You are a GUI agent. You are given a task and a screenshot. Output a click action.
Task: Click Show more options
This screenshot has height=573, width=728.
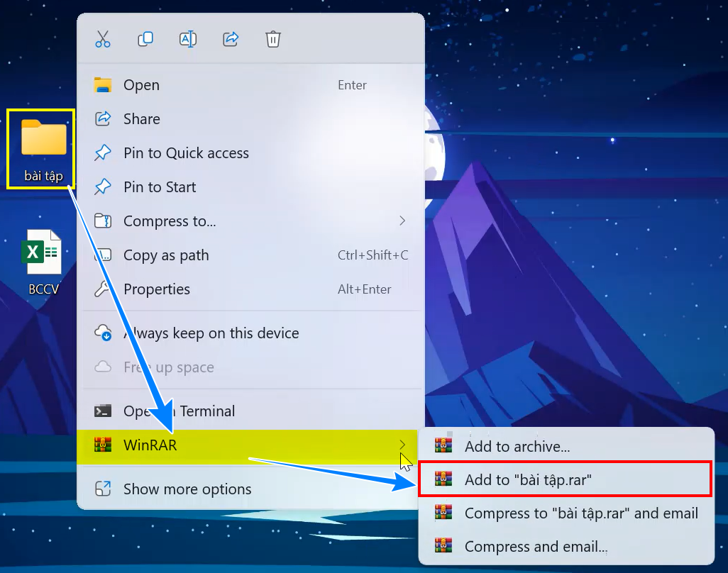point(187,489)
